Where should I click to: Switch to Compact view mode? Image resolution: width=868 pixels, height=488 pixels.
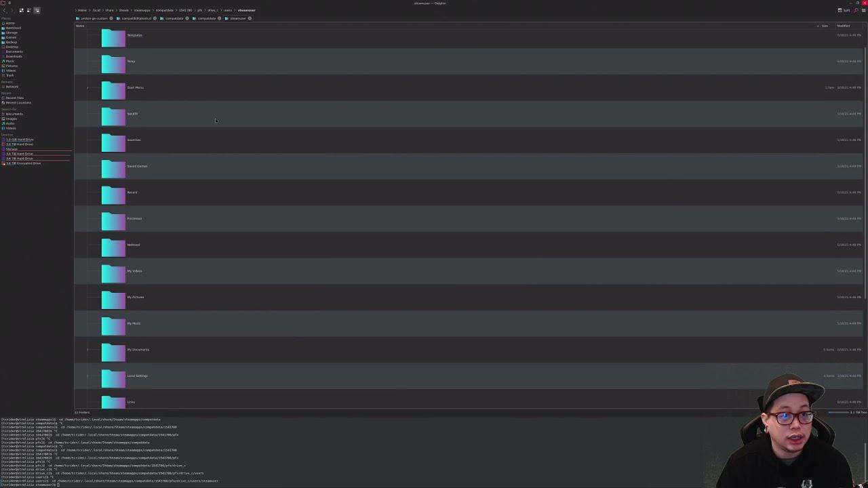point(28,10)
